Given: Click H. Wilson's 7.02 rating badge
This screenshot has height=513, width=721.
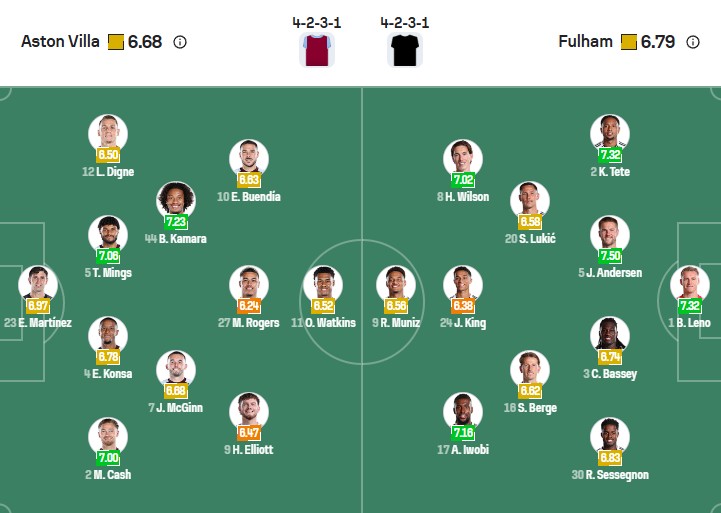Looking at the screenshot, I should pos(463,180).
